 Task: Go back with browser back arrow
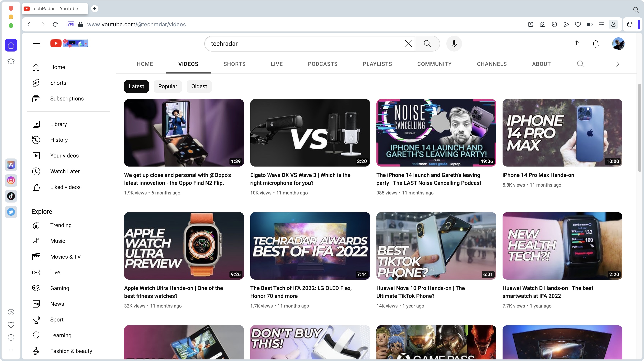[29, 24]
